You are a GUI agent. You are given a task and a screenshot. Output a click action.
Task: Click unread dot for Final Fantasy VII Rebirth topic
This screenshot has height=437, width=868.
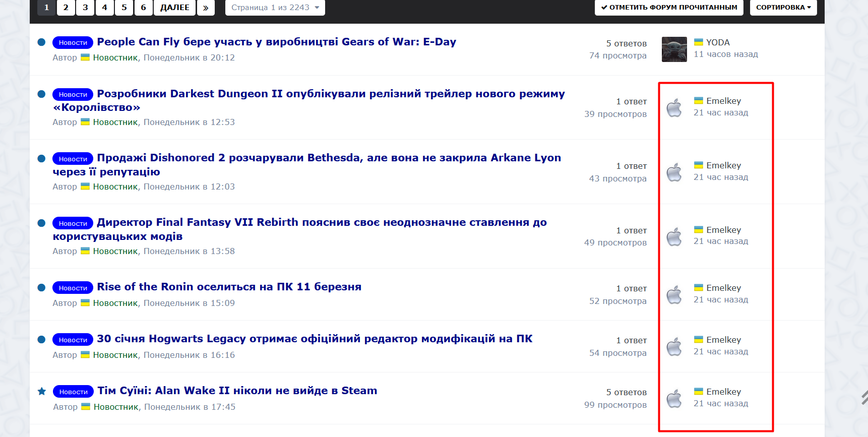coord(42,223)
